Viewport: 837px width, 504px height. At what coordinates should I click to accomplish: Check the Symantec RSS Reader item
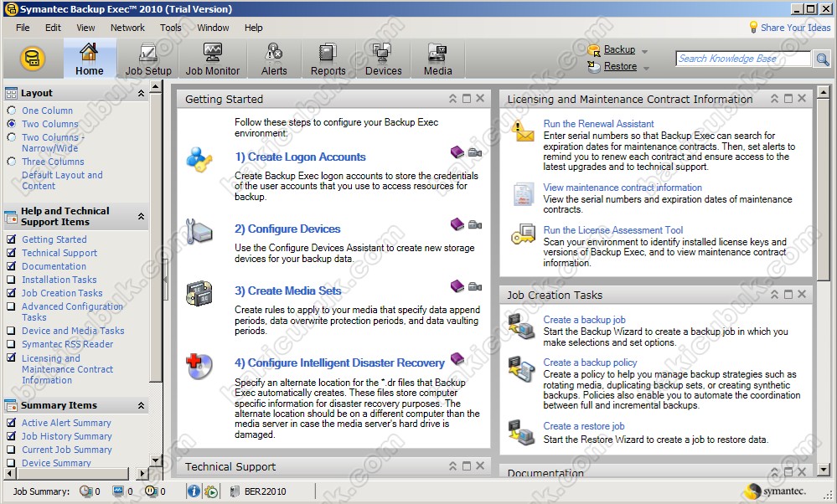tap(11, 344)
